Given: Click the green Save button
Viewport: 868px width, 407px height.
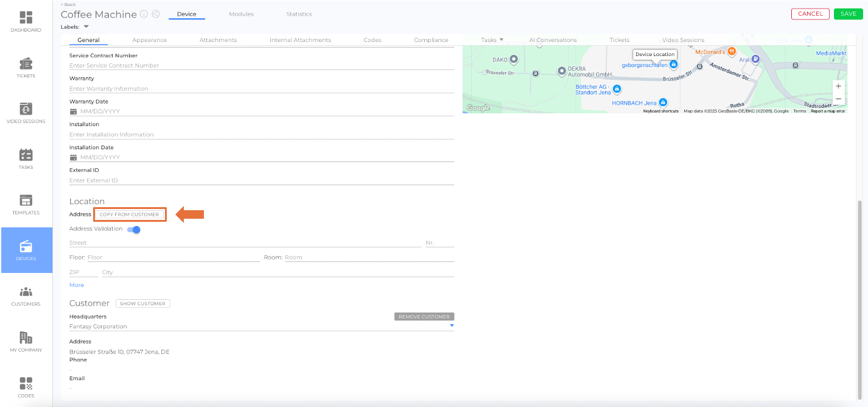Looking at the screenshot, I should (848, 14).
